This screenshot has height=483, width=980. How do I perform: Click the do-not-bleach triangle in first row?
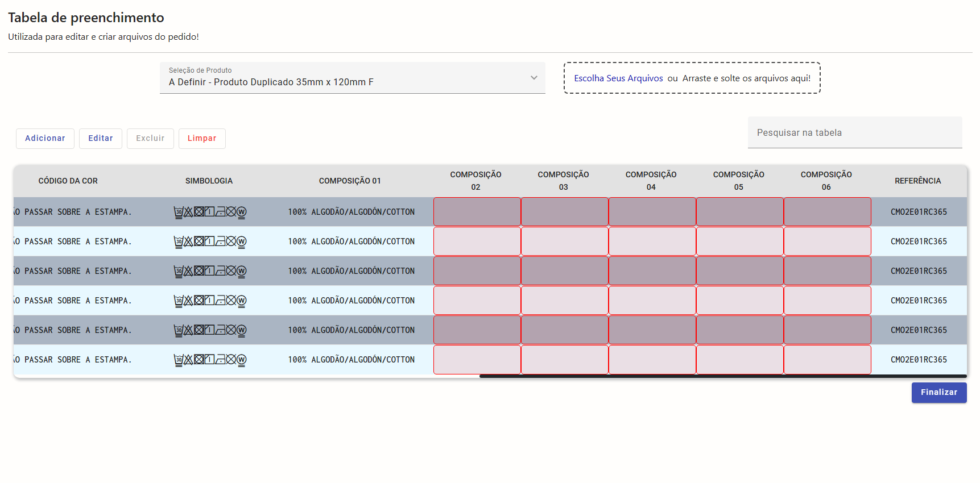(x=188, y=212)
